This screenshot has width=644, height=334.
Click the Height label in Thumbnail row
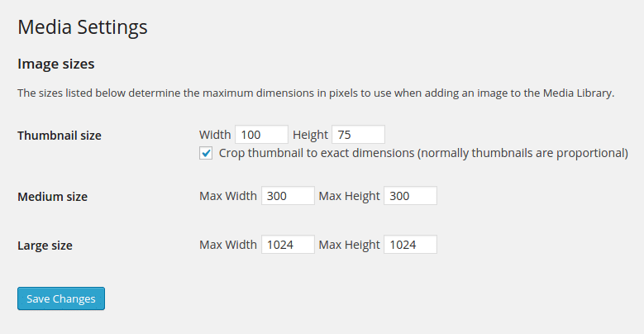point(311,134)
